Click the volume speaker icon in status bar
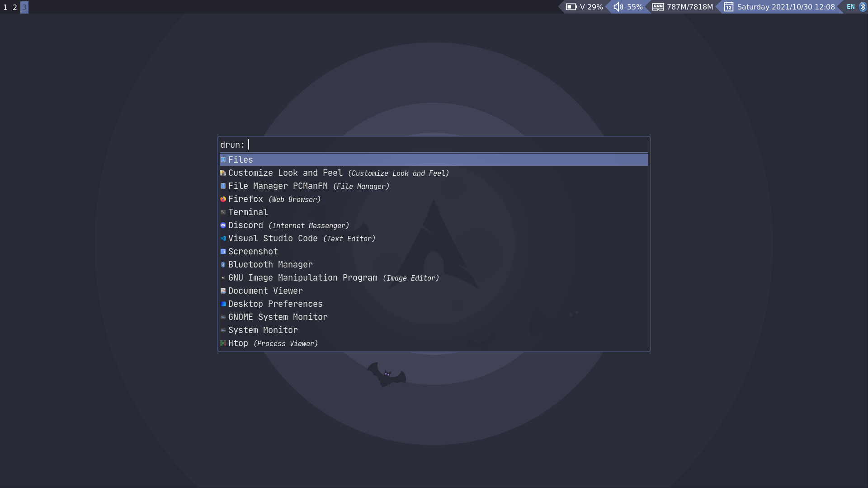The image size is (868, 488). pos(618,7)
